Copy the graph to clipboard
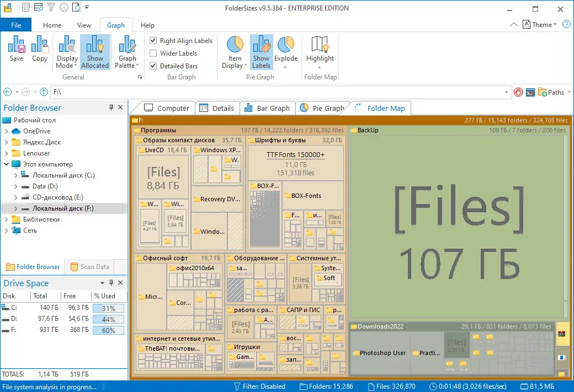574x392 pixels. click(40, 49)
